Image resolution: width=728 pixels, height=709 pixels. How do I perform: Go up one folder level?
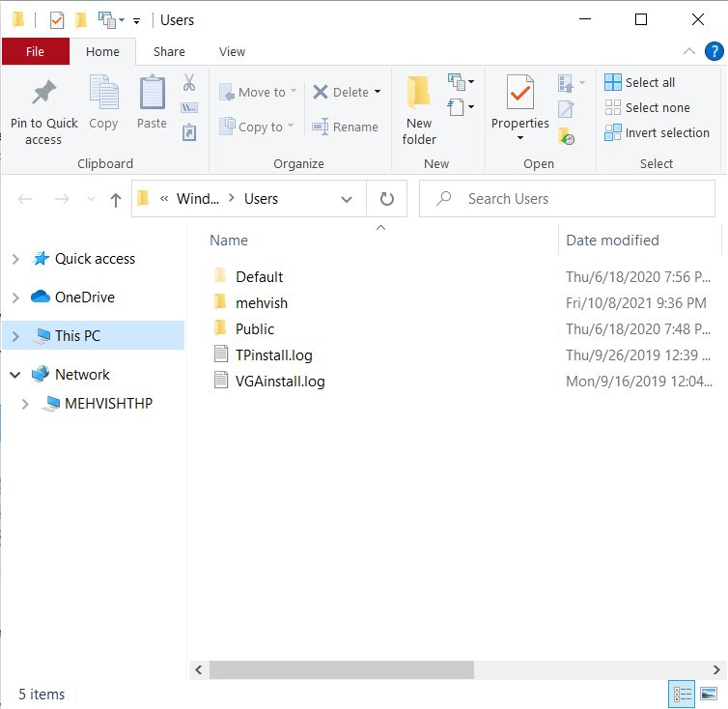116,199
